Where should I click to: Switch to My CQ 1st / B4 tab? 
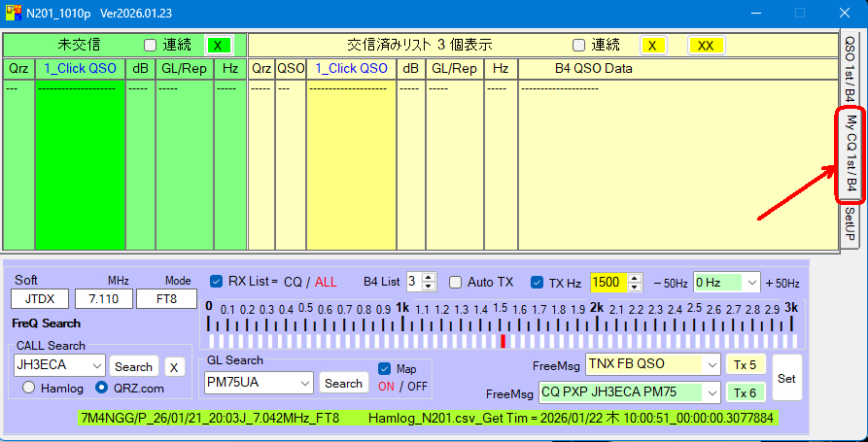tap(851, 153)
